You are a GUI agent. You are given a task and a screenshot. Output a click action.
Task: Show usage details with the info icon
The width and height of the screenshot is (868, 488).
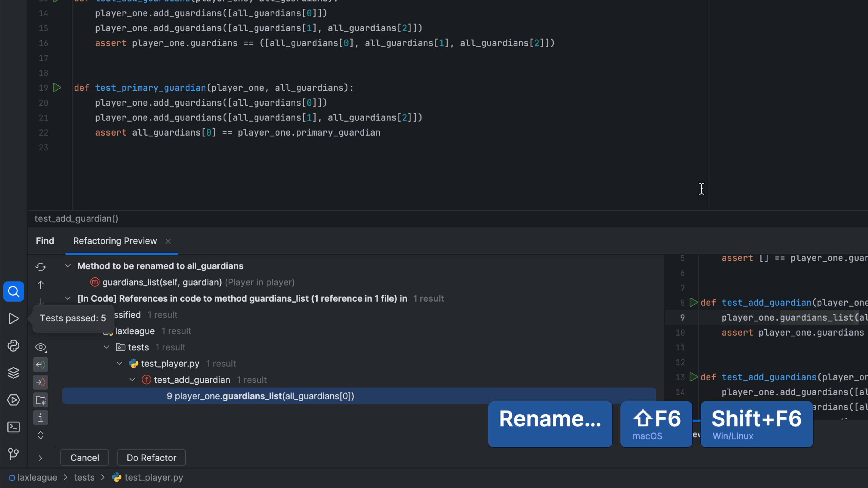click(x=40, y=418)
